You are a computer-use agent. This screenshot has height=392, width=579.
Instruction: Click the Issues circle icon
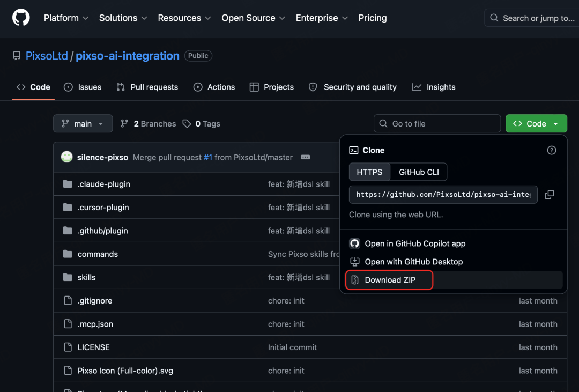point(68,87)
